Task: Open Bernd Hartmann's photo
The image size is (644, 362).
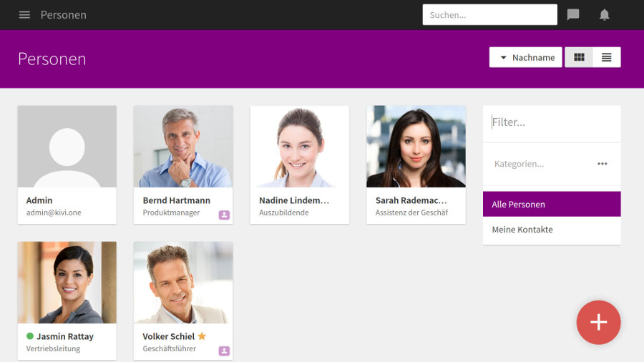Action: pyautogui.click(x=183, y=147)
